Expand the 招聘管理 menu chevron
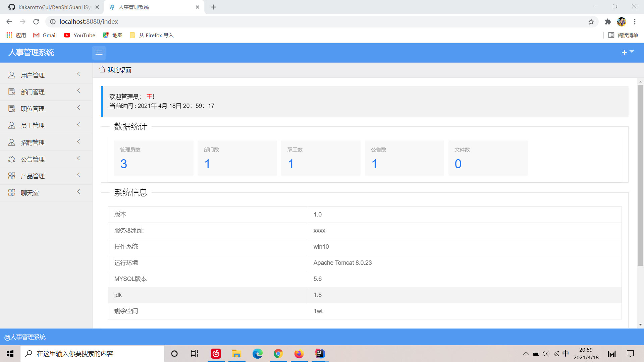Image resolution: width=644 pixels, height=362 pixels. click(x=78, y=141)
